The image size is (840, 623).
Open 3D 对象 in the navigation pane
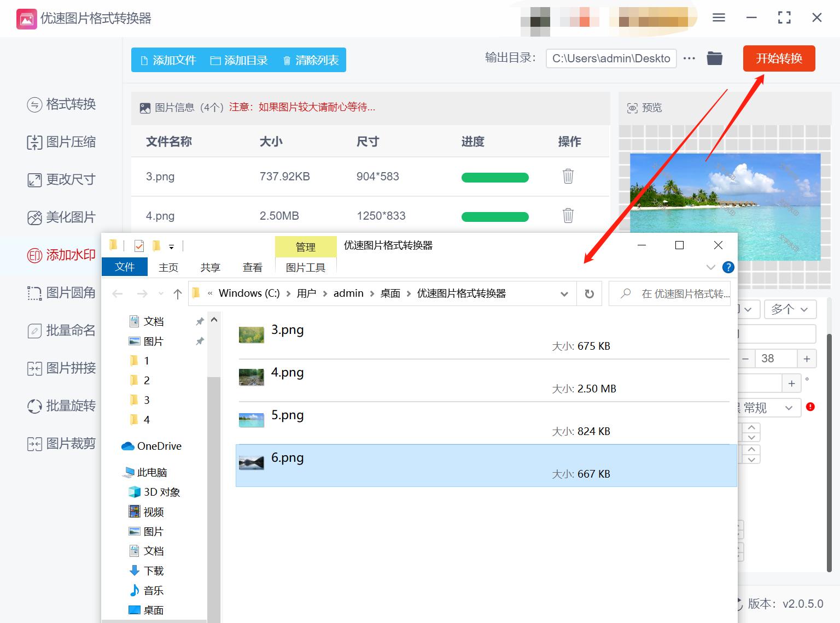click(x=154, y=492)
